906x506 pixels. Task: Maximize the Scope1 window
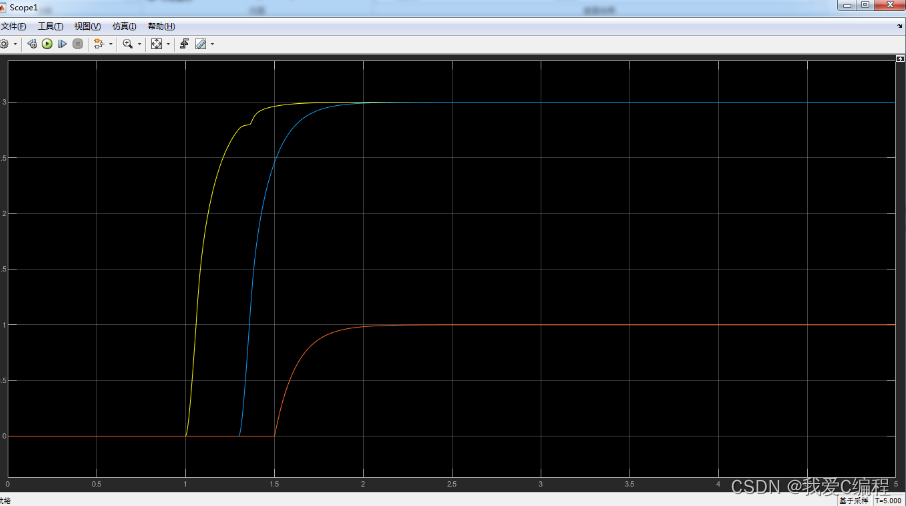coord(865,5)
